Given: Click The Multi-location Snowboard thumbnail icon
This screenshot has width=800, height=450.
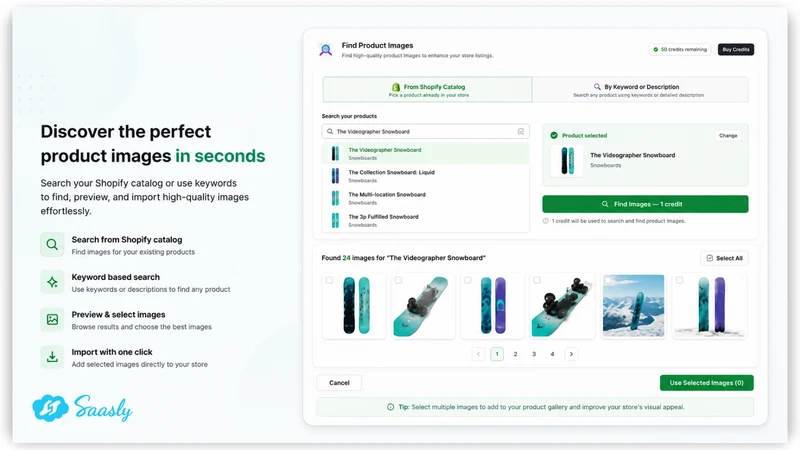Looking at the screenshot, I should (335, 198).
